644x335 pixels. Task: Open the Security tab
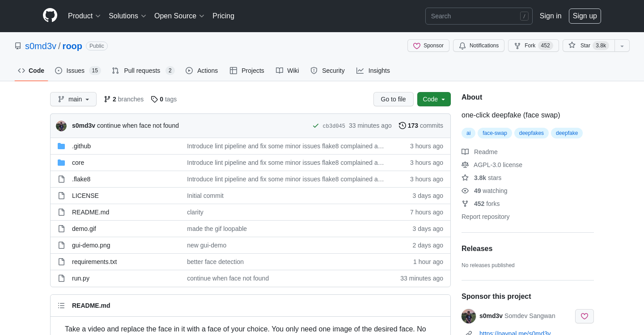pyautogui.click(x=328, y=71)
